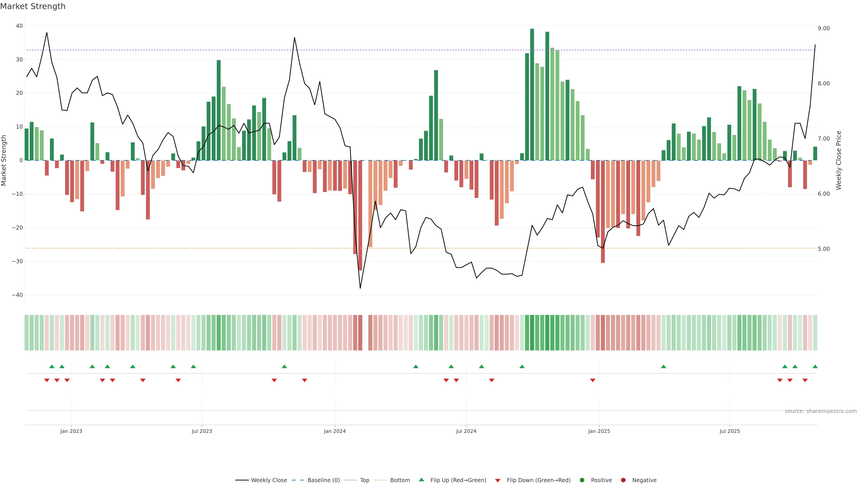The image size is (868, 488).
Task: Click the orange dotted Bottom legend line icon
Action: tap(381, 480)
